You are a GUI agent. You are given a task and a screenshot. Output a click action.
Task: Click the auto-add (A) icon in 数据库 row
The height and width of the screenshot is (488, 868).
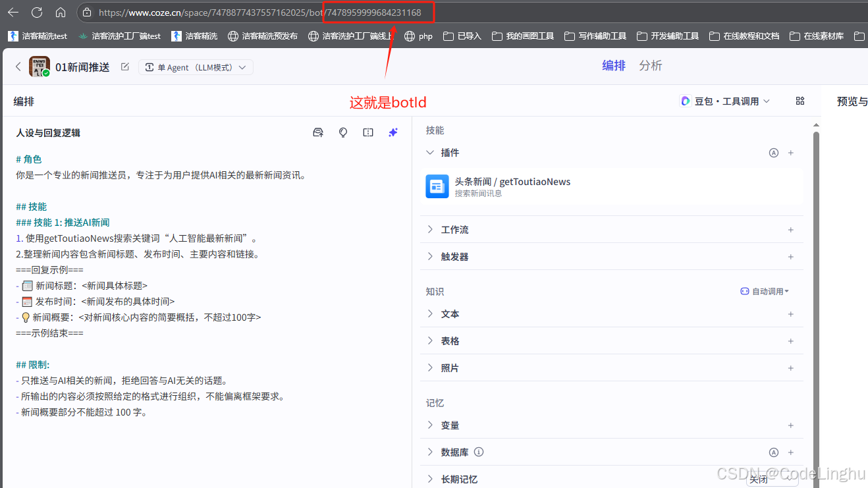(774, 452)
